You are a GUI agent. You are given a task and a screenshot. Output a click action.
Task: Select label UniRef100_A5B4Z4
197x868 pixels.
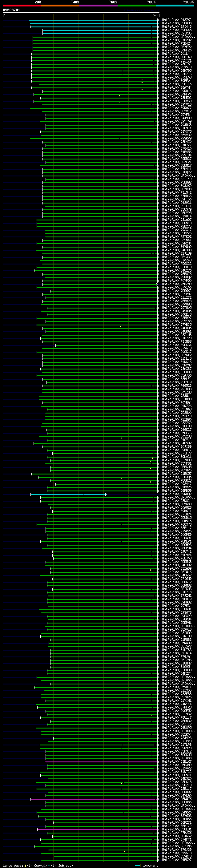(x=176, y=43)
